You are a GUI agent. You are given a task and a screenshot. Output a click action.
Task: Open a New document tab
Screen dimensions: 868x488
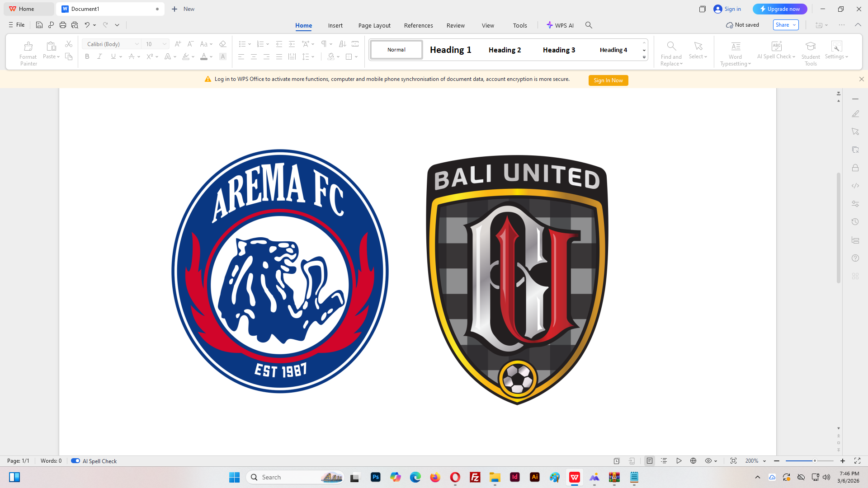[183, 9]
